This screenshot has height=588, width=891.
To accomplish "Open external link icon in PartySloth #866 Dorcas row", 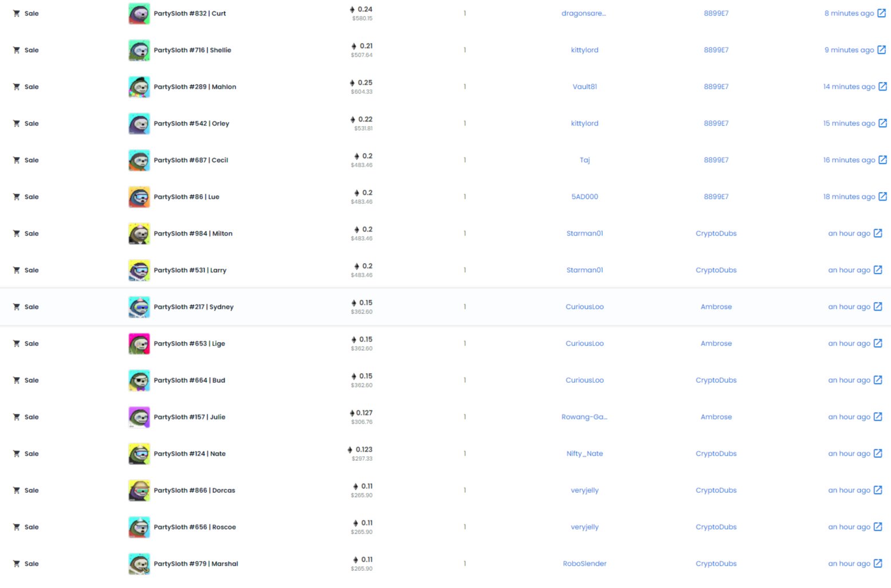I will pos(878,490).
